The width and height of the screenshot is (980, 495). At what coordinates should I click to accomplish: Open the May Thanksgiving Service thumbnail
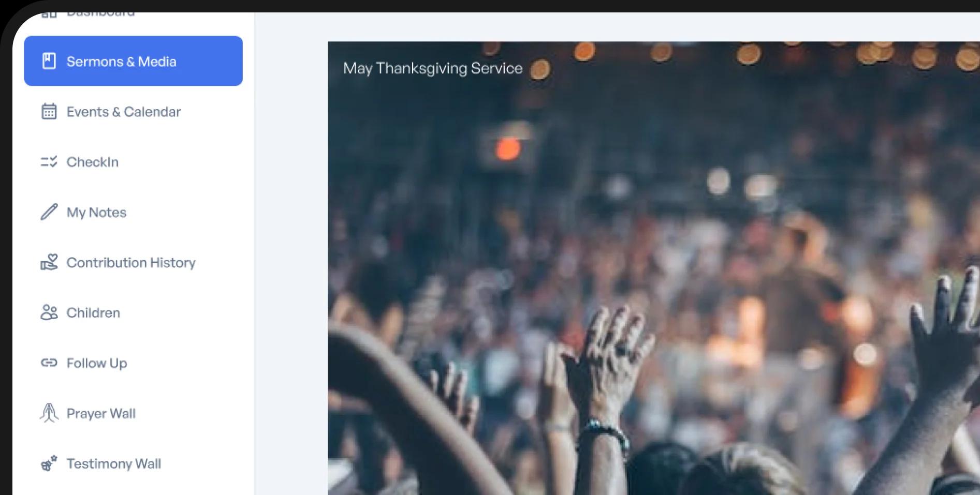[x=653, y=268]
